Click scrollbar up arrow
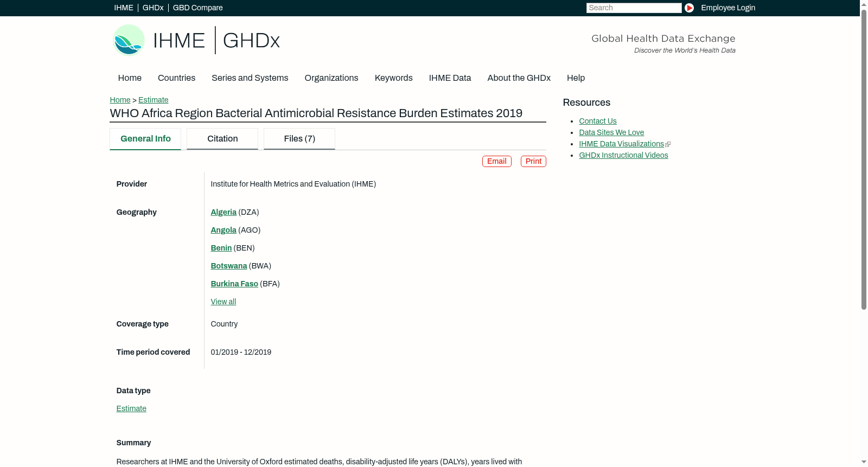 [864, 4]
